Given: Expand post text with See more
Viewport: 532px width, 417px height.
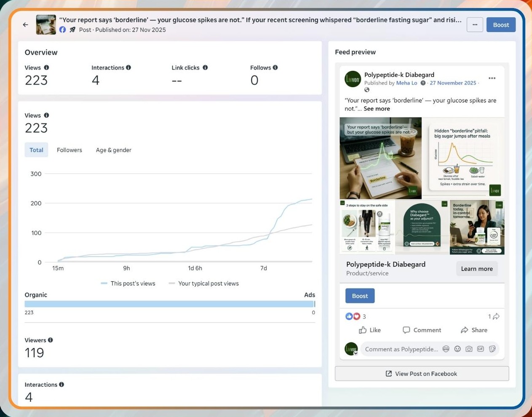Looking at the screenshot, I should tap(377, 109).
